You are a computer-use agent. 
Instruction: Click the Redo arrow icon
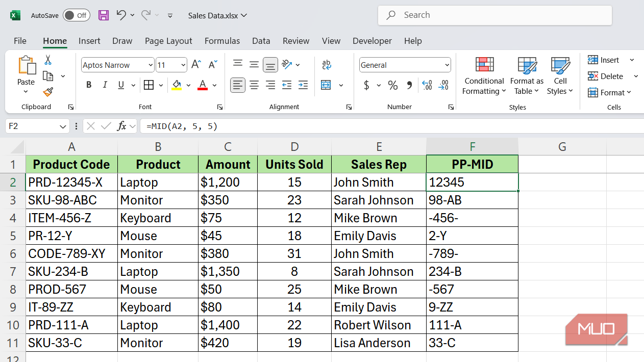tap(146, 15)
